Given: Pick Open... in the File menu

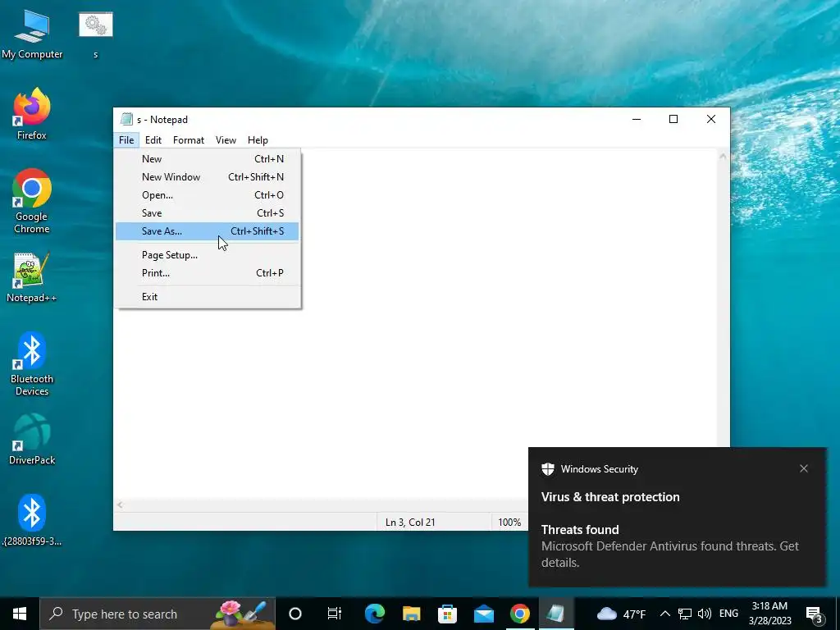Looking at the screenshot, I should [x=207, y=195].
